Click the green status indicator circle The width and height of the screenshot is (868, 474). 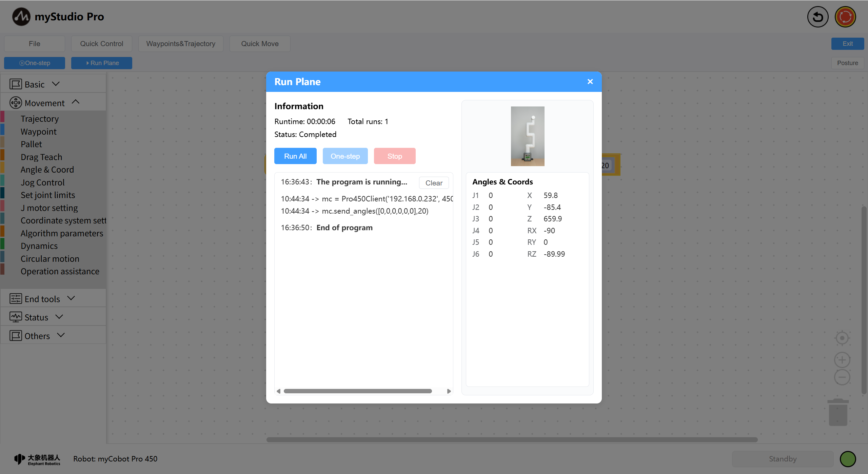[848, 459]
